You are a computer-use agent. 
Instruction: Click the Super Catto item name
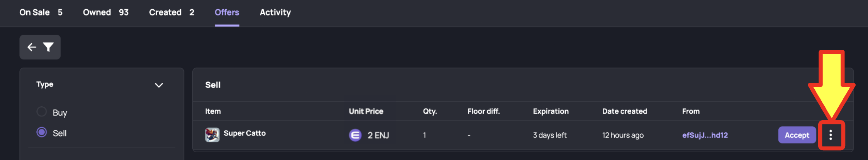(x=245, y=133)
